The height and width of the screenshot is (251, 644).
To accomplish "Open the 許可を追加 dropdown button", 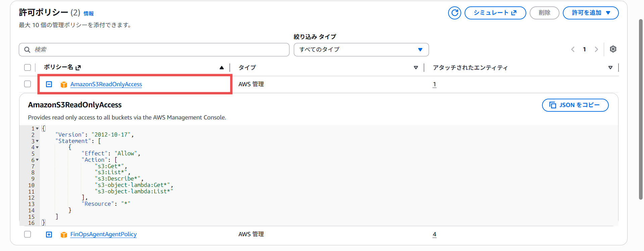I will 591,13.
